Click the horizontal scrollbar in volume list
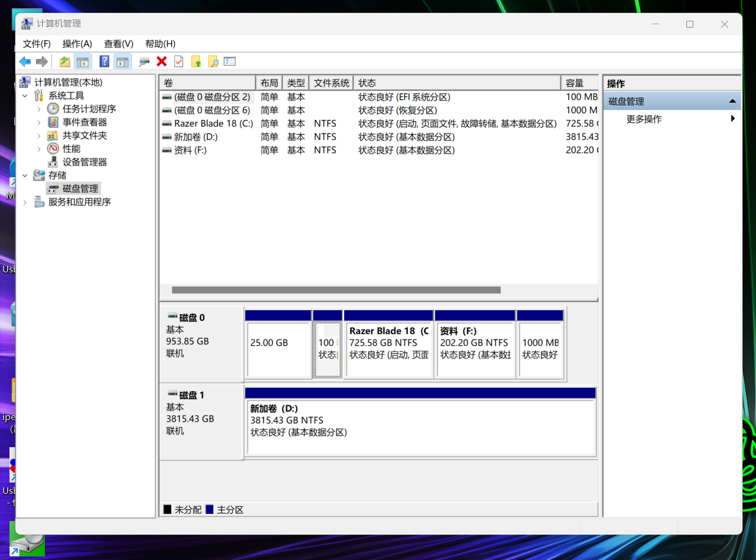The image size is (756, 560). point(336,290)
